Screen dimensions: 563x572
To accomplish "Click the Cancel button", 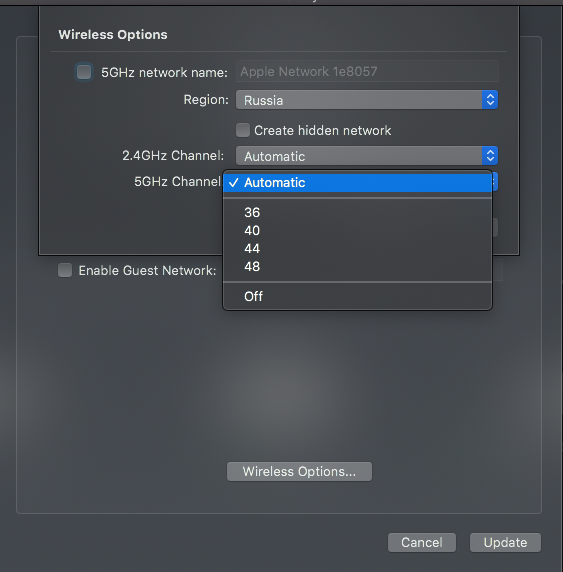I will 422,542.
